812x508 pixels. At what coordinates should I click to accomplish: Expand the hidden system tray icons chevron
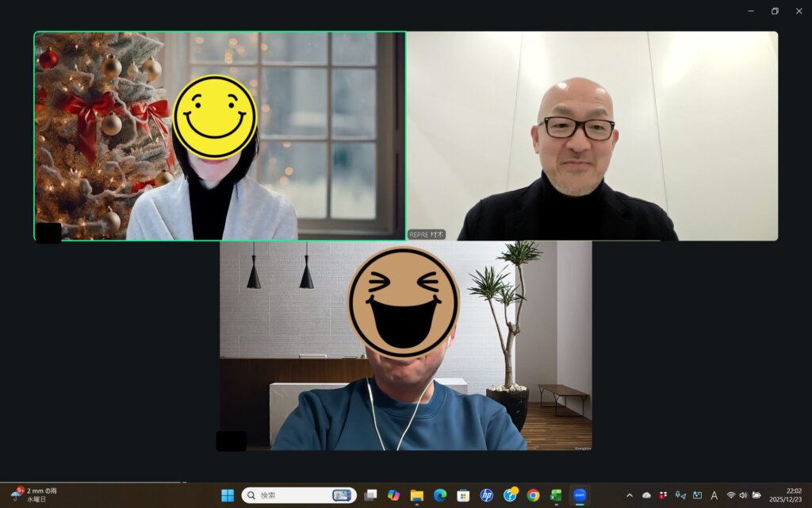(x=630, y=495)
